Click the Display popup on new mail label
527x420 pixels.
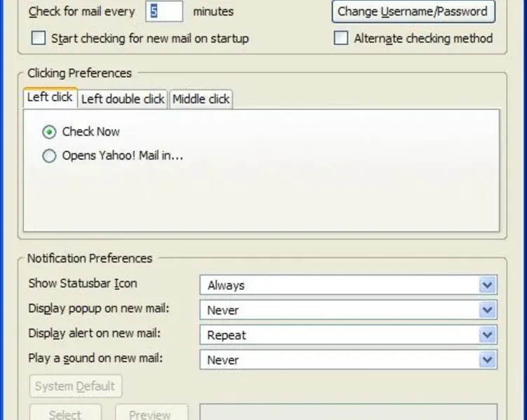(x=99, y=308)
